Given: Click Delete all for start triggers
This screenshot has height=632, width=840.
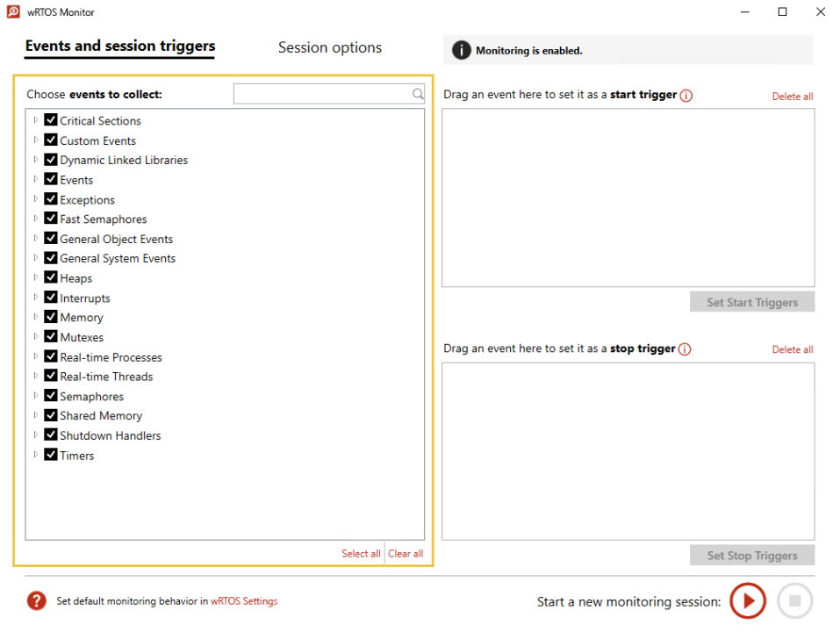Looking at the screenshot, I should coord(792,97).
